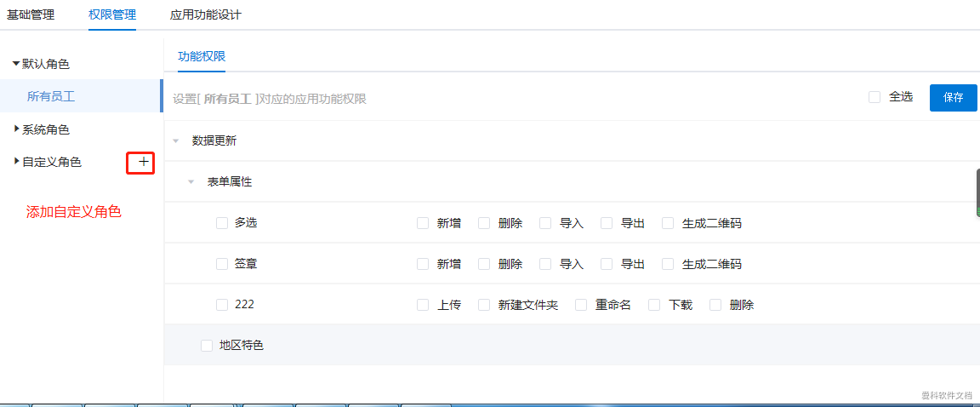The width and height of the screenshot is (980, 407).
Task: Grab the vertical scrollbar at right edge
Action: (x=977, y=192)
